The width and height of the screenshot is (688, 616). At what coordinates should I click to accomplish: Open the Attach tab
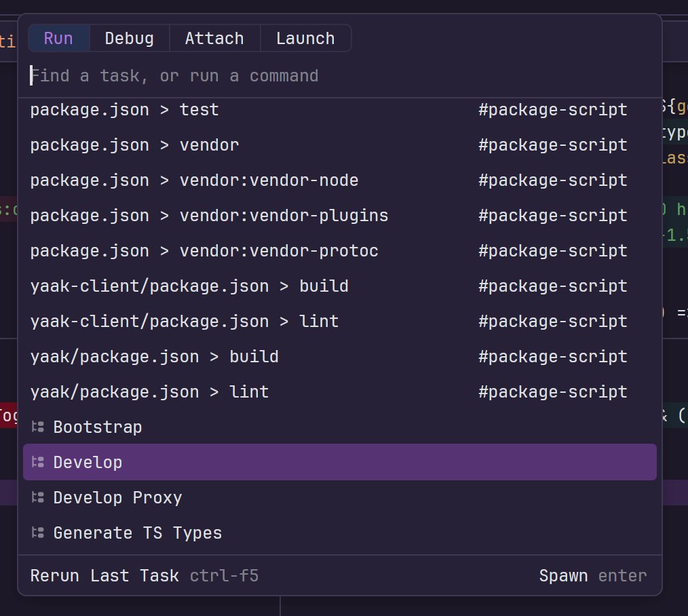[214, 39]
